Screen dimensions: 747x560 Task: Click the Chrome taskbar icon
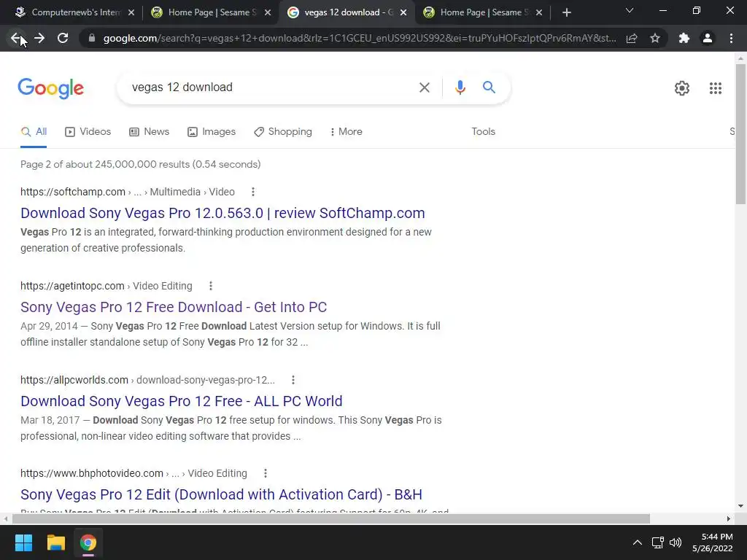click(x=88, y=542)
